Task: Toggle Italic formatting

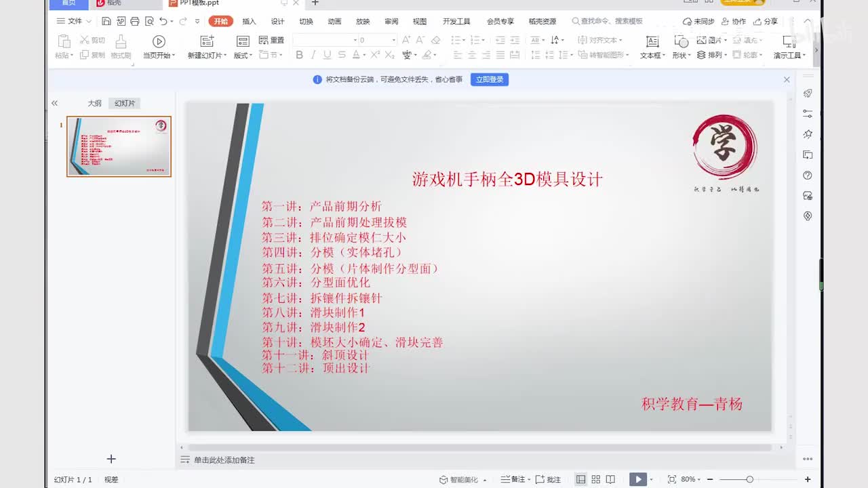Action: (x=313, y=55)
